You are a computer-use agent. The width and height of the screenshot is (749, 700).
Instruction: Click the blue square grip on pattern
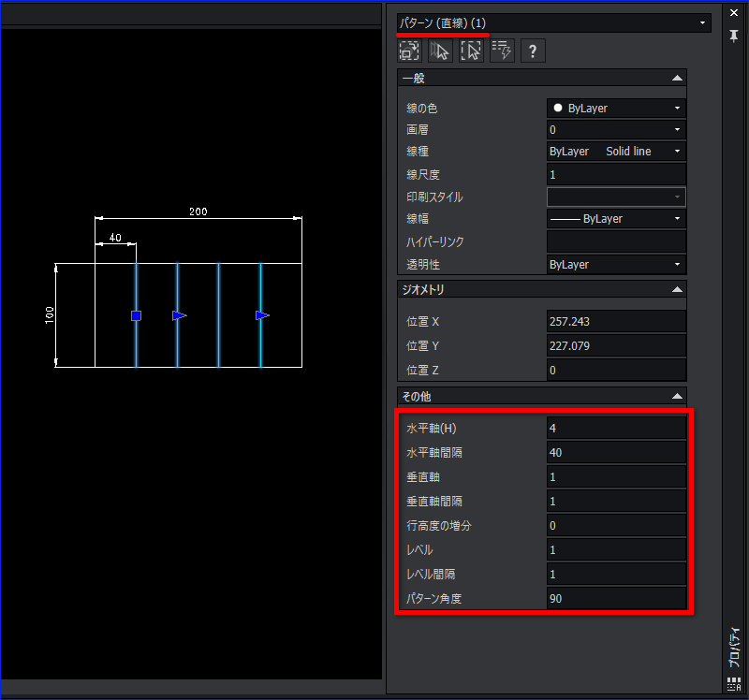(136, 315)
